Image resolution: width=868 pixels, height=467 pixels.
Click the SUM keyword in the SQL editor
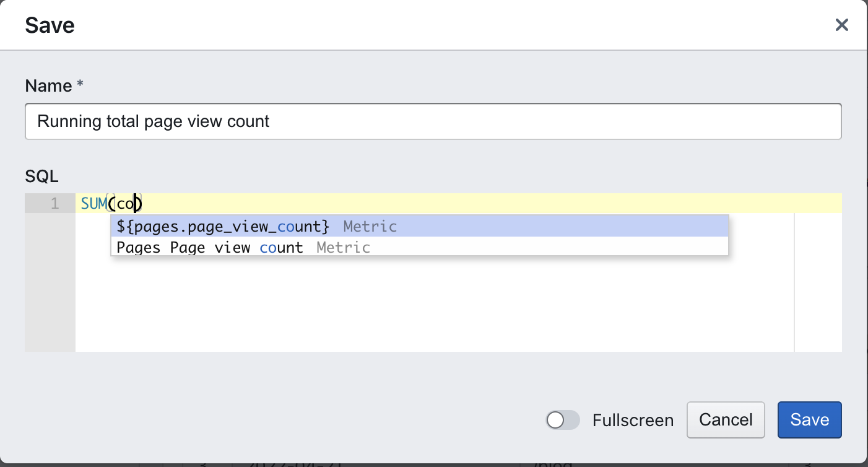click(x=93, y=203)
